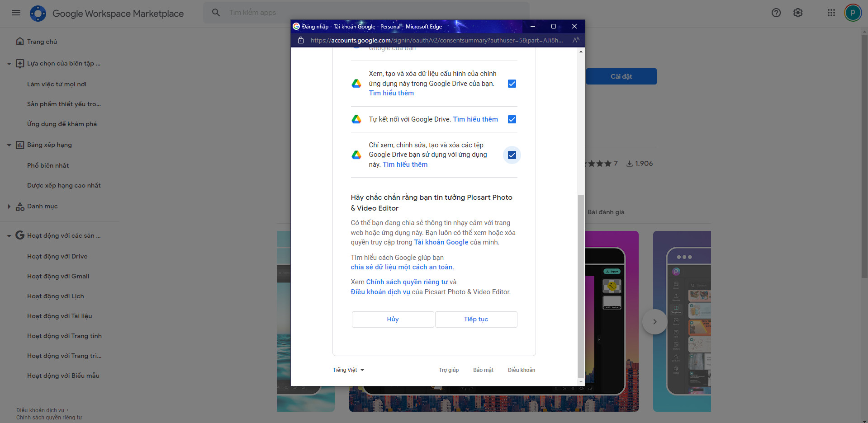Click the Lựa chọn của biên tập icon
868x423 pixels.
[x=20, y=63]
